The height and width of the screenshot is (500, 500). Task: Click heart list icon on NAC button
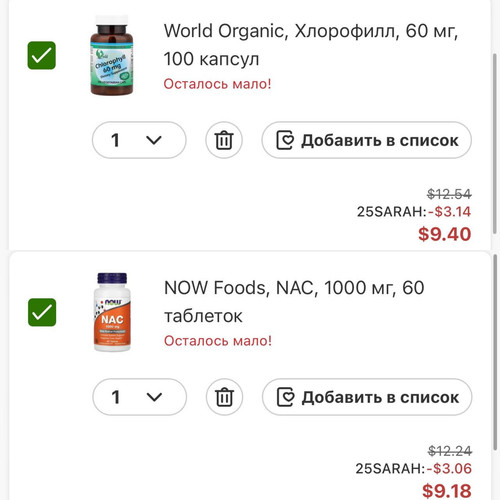coord(286,397)
